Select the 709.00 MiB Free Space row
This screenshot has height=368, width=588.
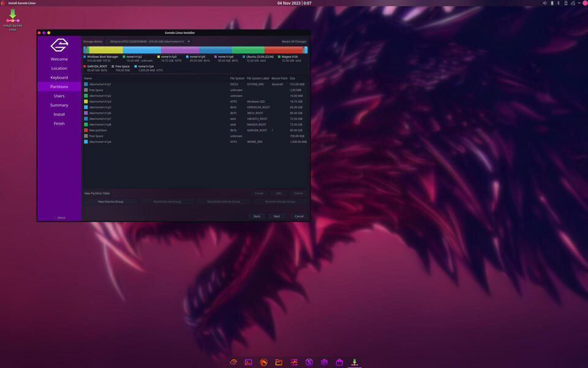tap(195, 136)
